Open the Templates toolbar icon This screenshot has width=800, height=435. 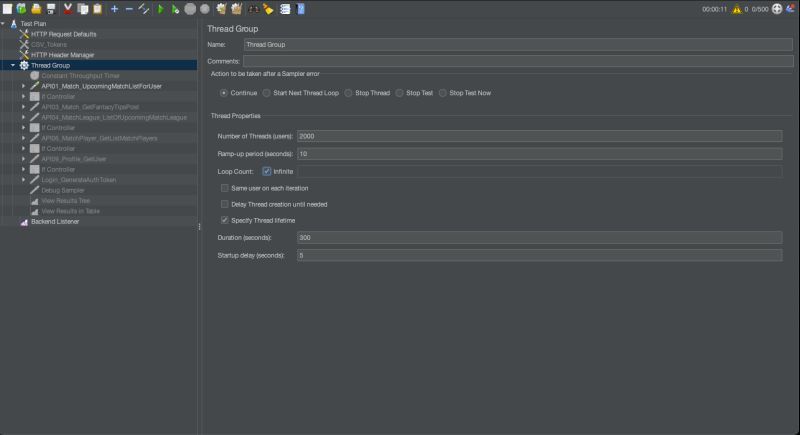21,9
